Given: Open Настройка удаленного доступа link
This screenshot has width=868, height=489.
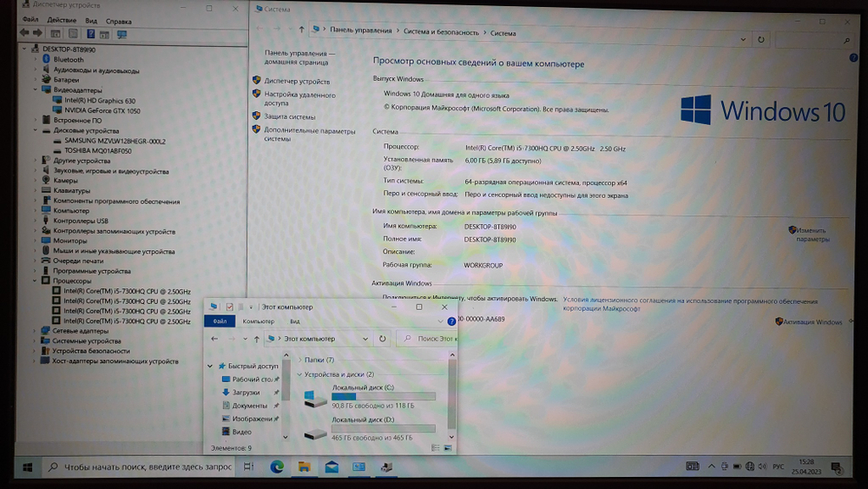Looking at the screenshot, I should (299, 99).
